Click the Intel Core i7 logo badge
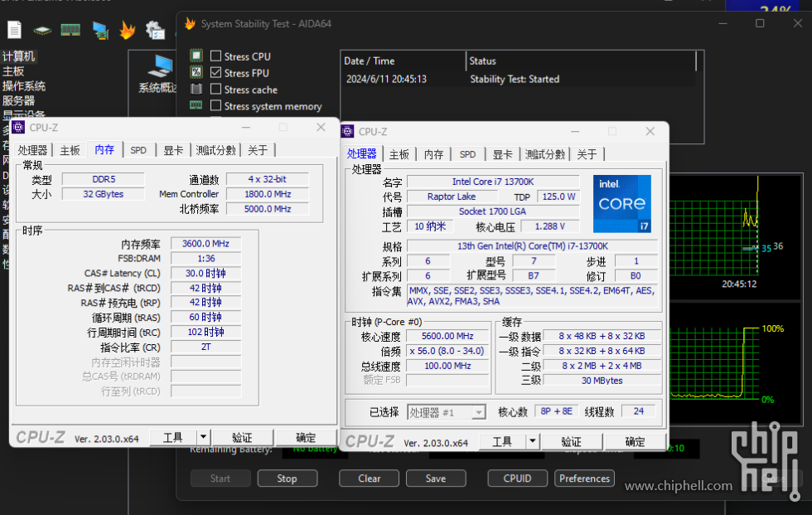This screenshot has width=812, height=515. [x=622, y=204]
